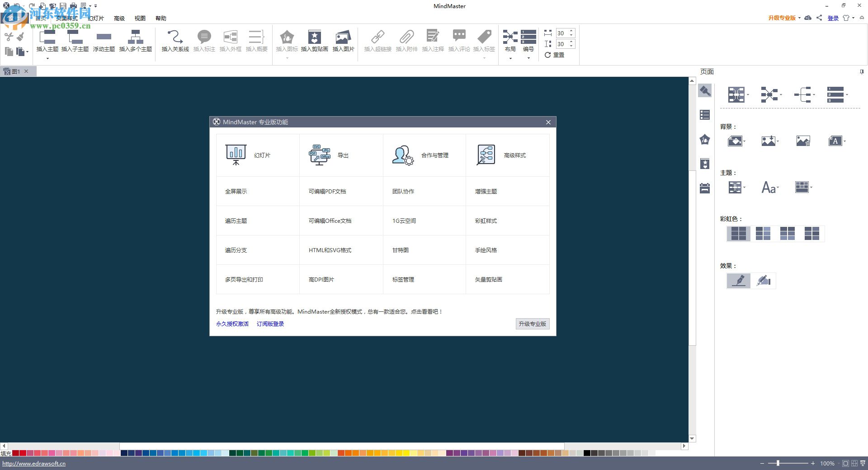Image resolution: width=868 pixels, height=470 pixels.
Task: Select the second rainbow color style
Action: point(763,234)
